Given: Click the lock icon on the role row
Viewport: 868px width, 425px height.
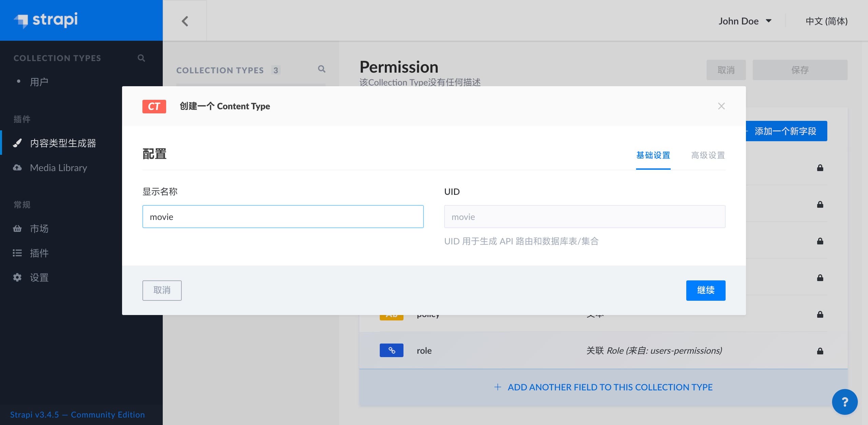Looking at the screenshot, I should coord(820,351).
